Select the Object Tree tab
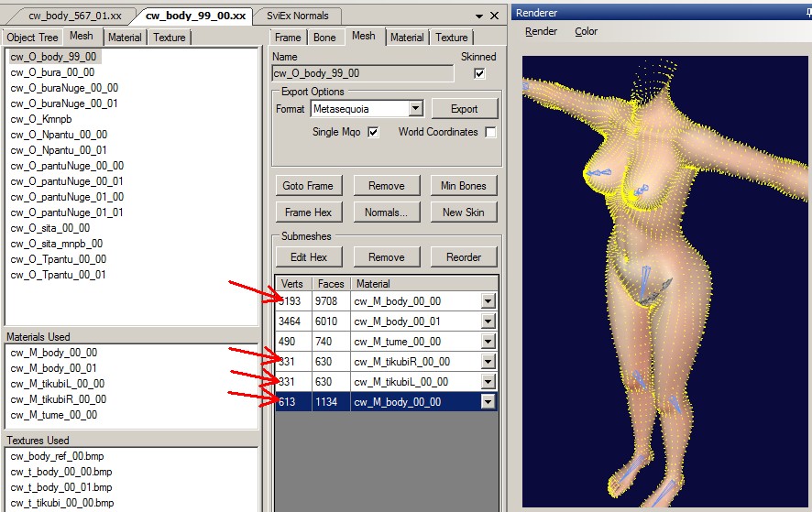 pos(32,38)
